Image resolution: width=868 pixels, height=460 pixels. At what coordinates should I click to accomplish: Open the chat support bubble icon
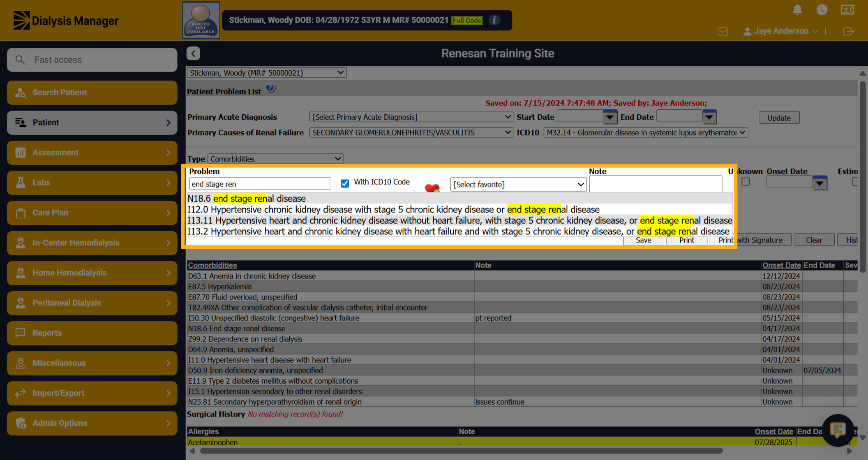838,430
